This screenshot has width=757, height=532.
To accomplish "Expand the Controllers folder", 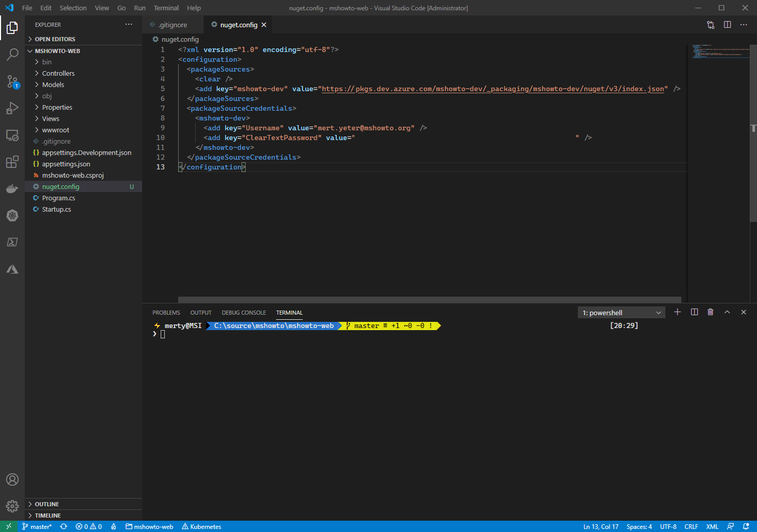I will click(83, 73).
